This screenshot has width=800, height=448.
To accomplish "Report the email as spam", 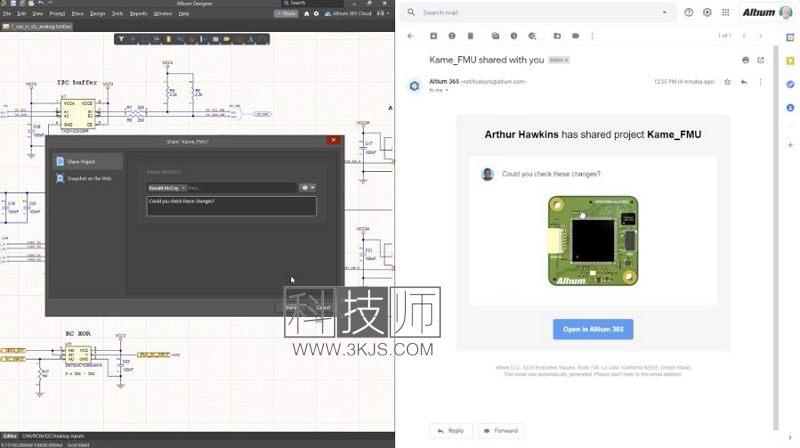I will click(452, 36).
